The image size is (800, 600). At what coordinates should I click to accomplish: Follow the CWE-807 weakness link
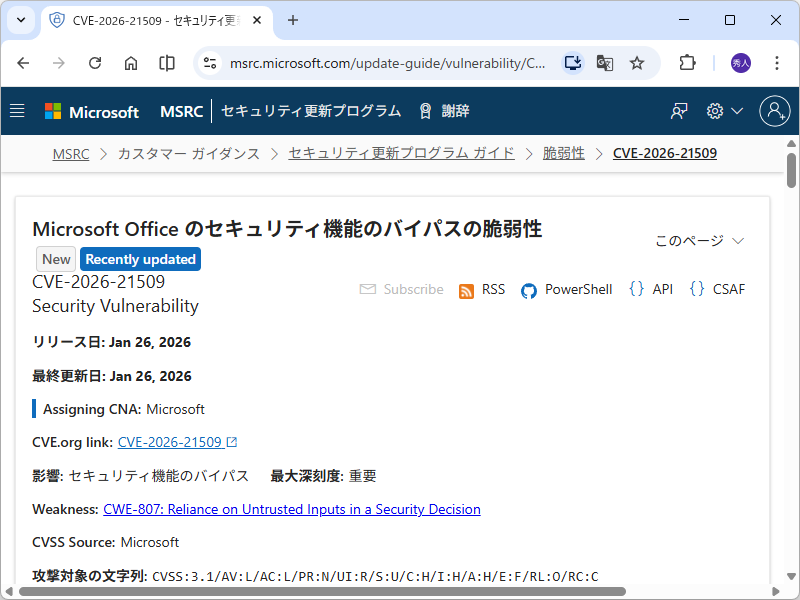tap(292, 509)
